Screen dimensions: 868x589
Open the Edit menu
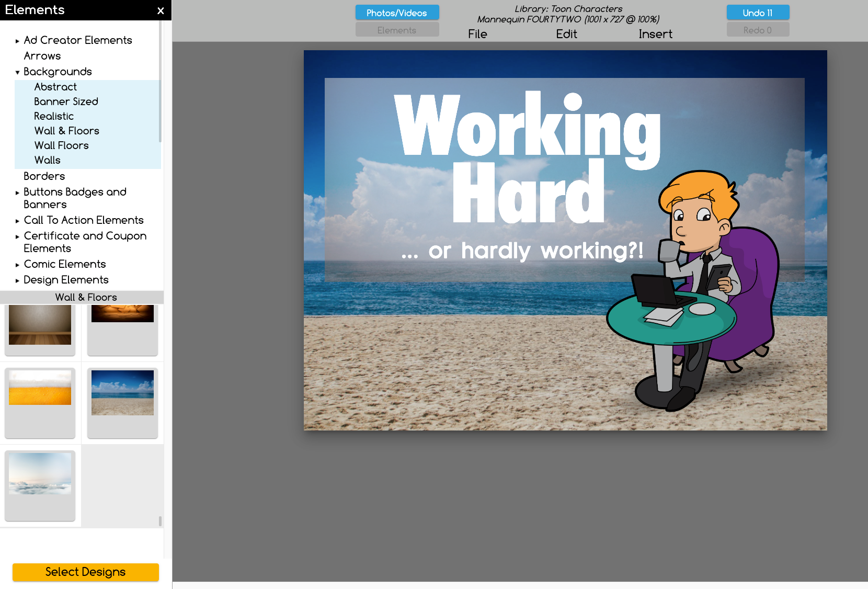tap(566, 34)
